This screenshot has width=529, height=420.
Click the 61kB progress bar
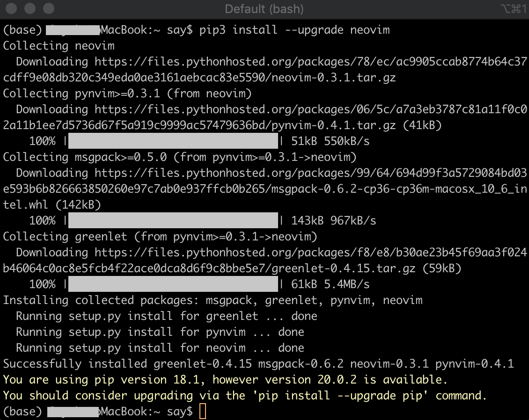[173, 284]
